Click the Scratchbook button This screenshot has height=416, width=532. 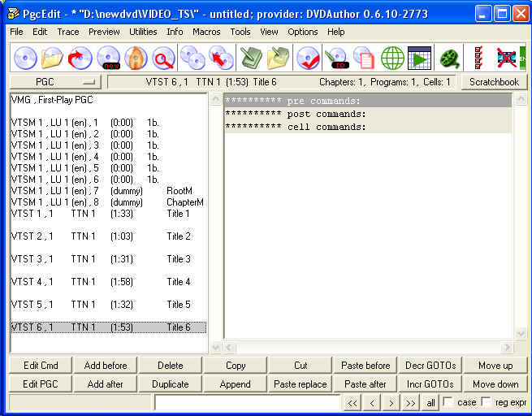(494, 82)
